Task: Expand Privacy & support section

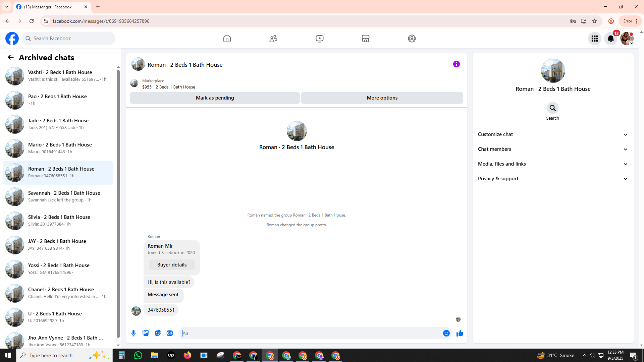Action: (553, 179)
